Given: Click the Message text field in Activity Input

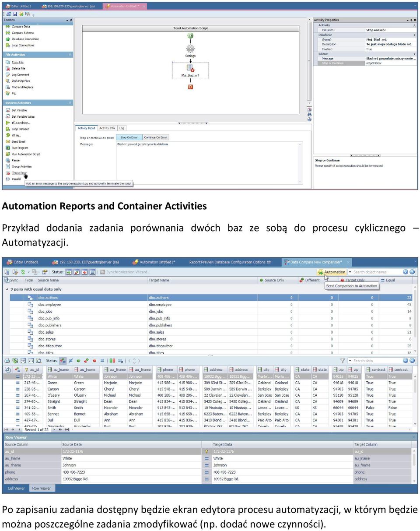Looking at the screenshot, I should [209, 162].
